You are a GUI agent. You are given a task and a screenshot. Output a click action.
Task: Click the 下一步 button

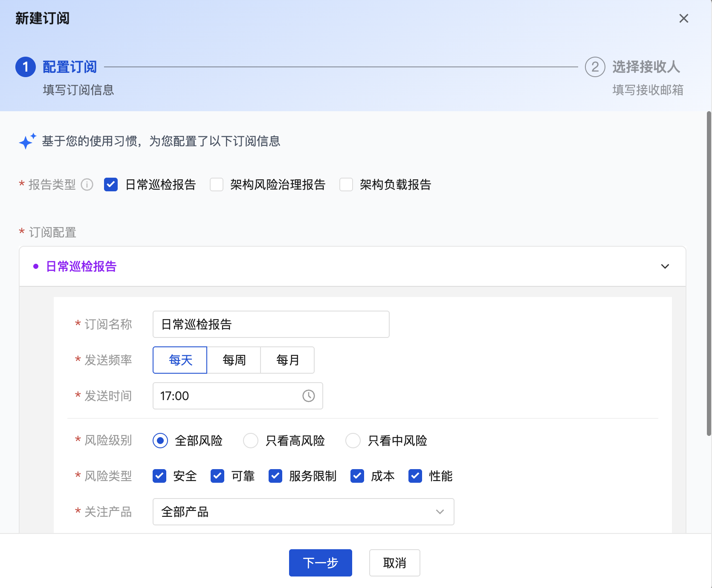click(x=320, y=563)
